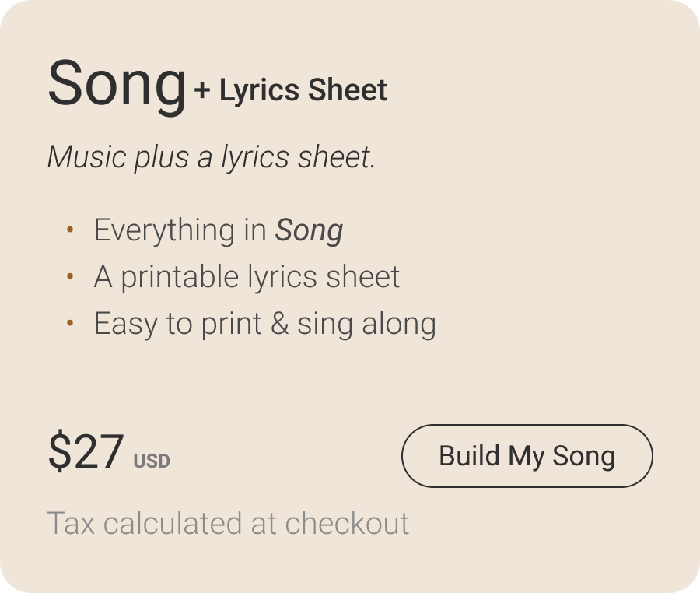Image resolution: width=700 pixels, height=593 pixels.
Task: Click the Build My Song button
Action: click(527, 456)
